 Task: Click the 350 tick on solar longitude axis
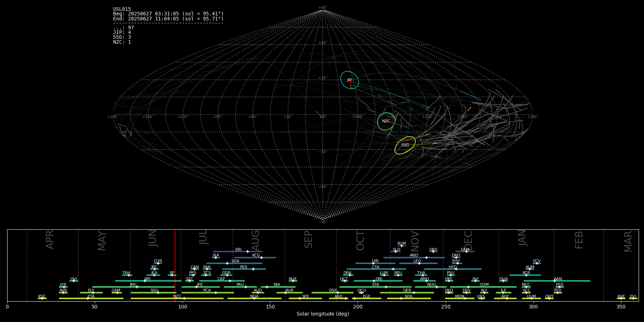coord(621,307)
